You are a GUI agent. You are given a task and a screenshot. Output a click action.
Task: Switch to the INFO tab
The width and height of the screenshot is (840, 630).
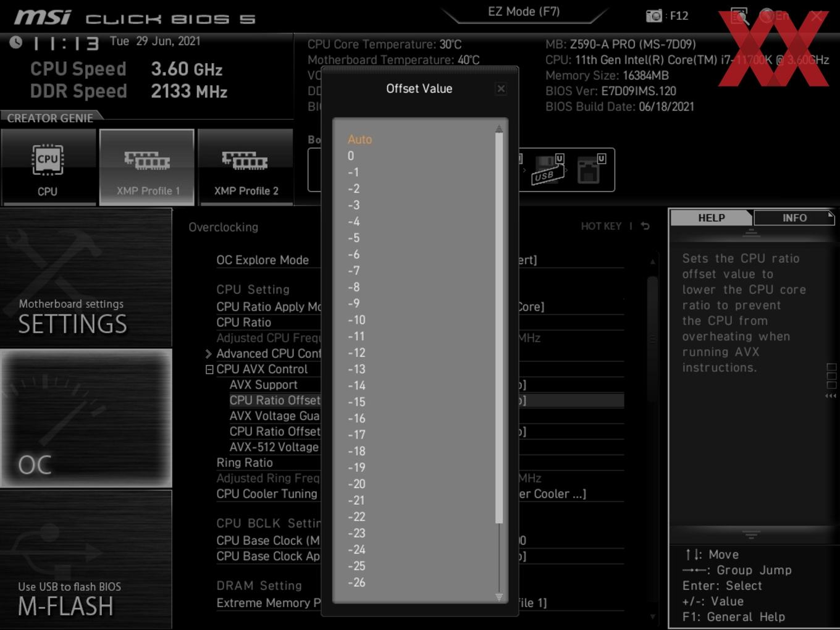[x=794, y=218]
